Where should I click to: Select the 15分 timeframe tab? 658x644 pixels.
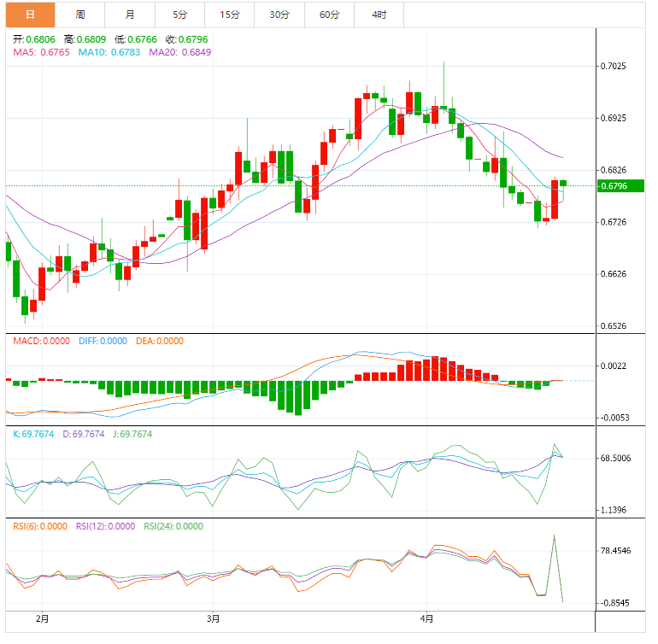[x=229, y=15]
